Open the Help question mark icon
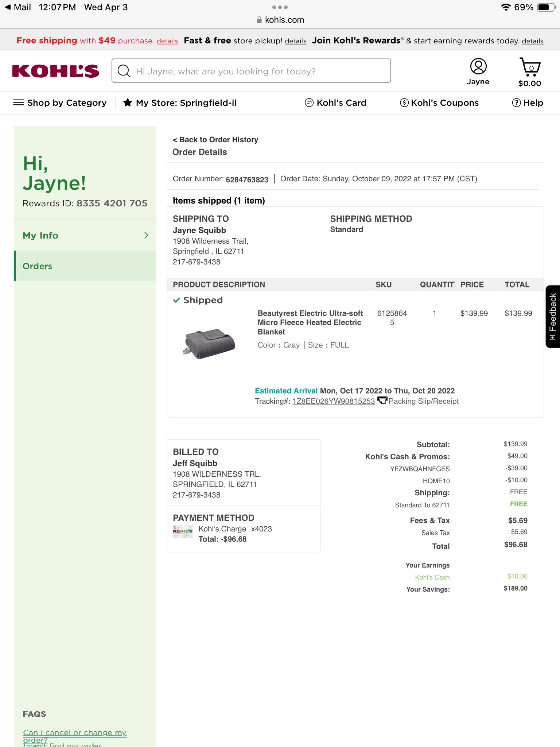560x747 pixels. (516, 103)
